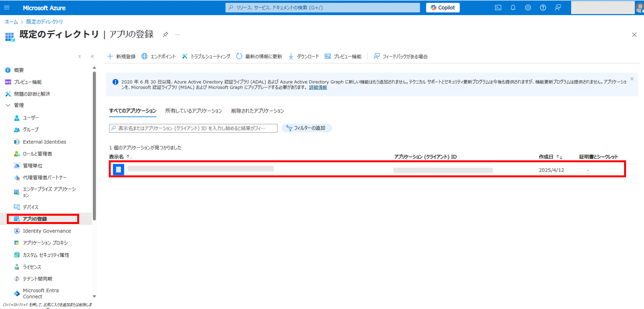Open ライセンス menu item

click(32, 267)
